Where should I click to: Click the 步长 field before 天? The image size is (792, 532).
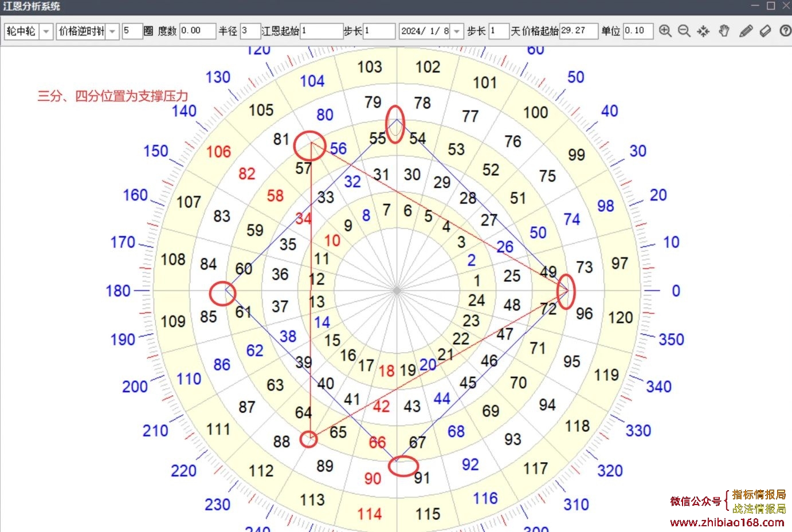[x=499, y=31]
